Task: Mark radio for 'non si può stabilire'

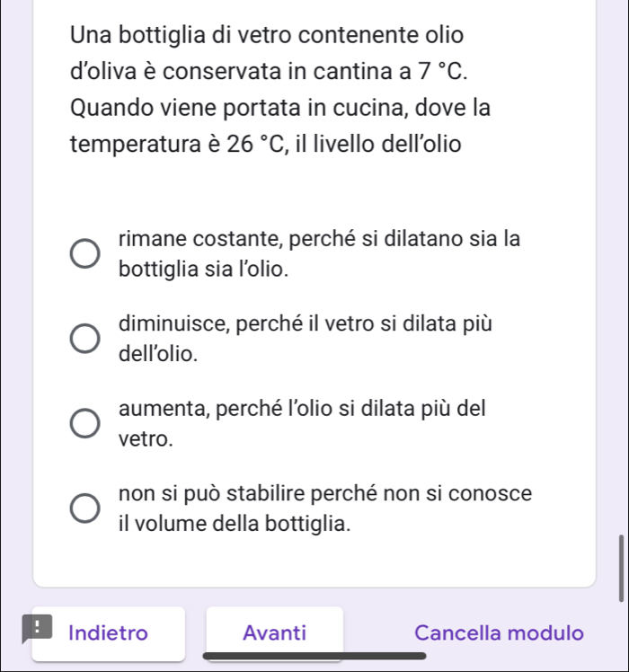Action: tap(86, 508)
